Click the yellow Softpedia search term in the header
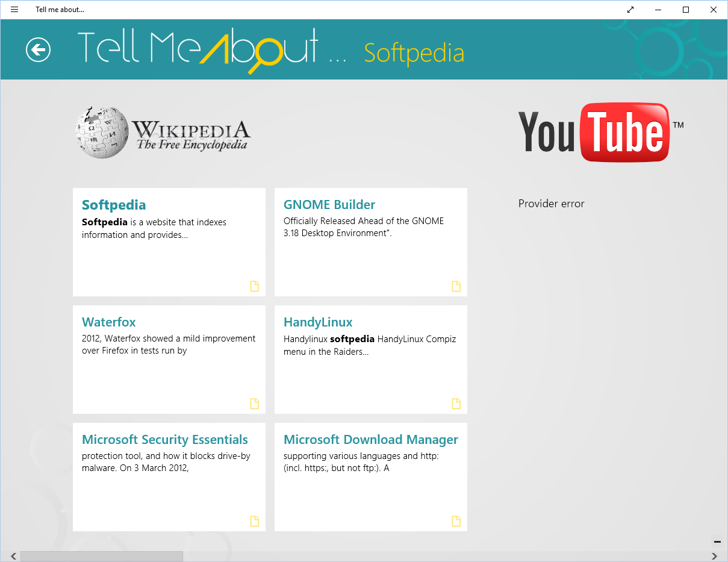728x562 pixels. (x=414, y=53)
